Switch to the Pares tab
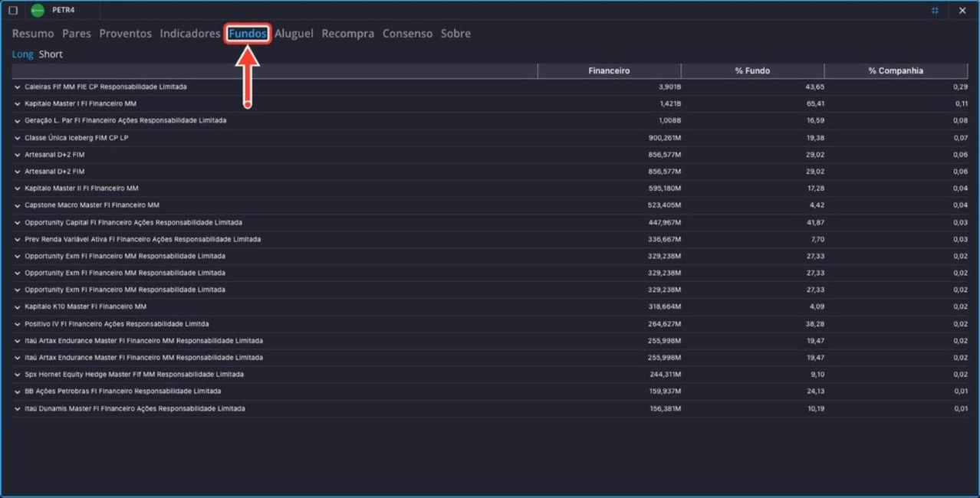The width and height of the screenshot is (980, 498). (x=77, y=34)
